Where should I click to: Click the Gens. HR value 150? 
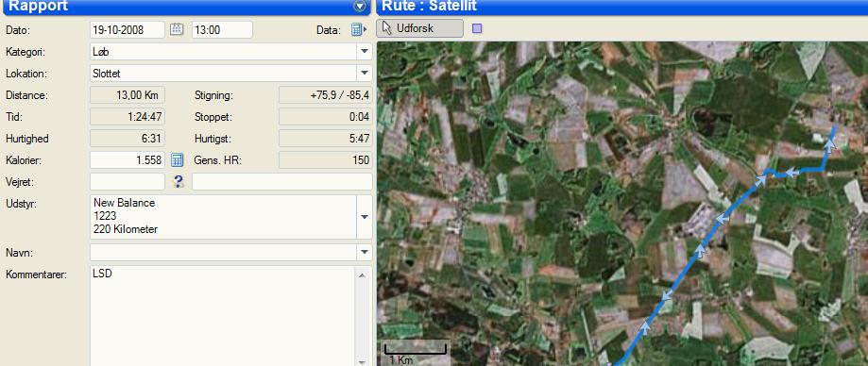325,160
